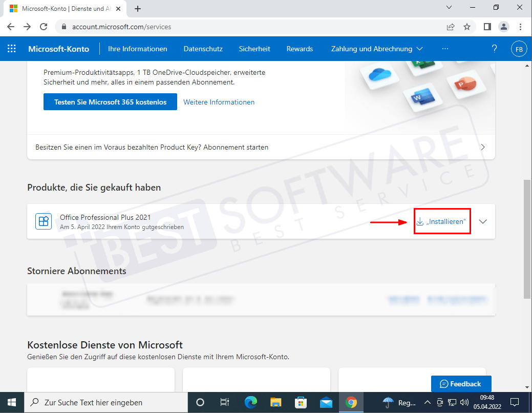
Task: Click the help question mark icon
Action: 494,49
